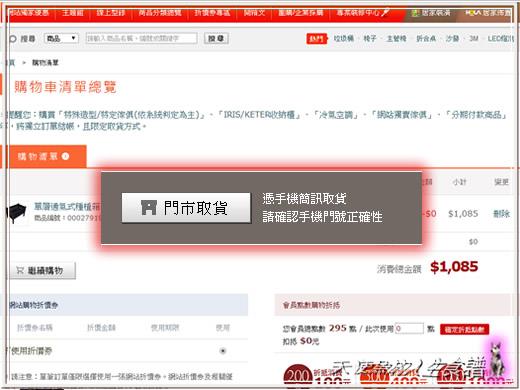The image size is (520, 390).
Task: Select the 沙發 hot keyword link
Action: pos(452,39)
